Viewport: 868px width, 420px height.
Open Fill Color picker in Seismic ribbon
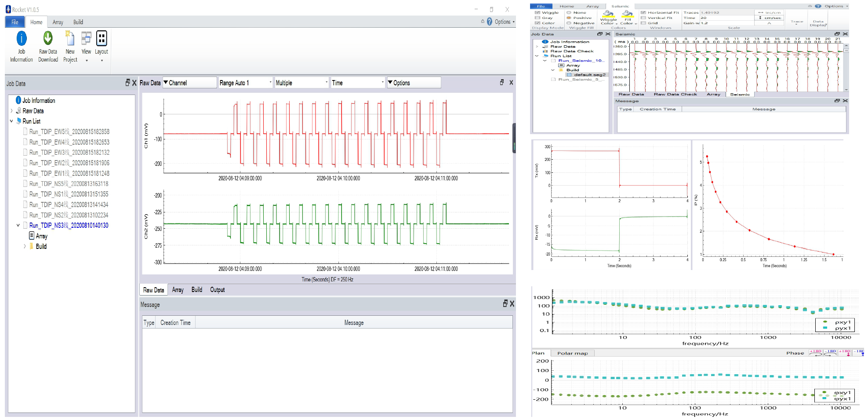[x=628, y=18]
